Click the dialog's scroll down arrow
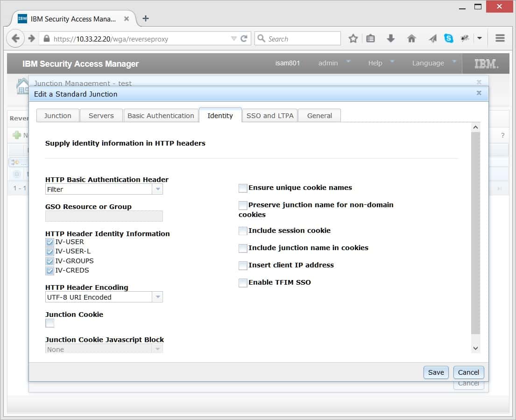The height and width of the screenshot is (420, 516). (475, 348)
